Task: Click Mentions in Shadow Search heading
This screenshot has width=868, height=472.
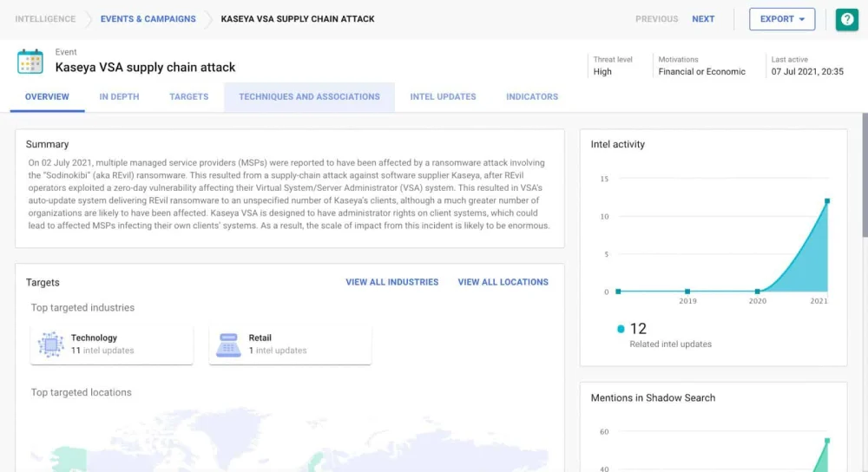Action: point(653,398)
